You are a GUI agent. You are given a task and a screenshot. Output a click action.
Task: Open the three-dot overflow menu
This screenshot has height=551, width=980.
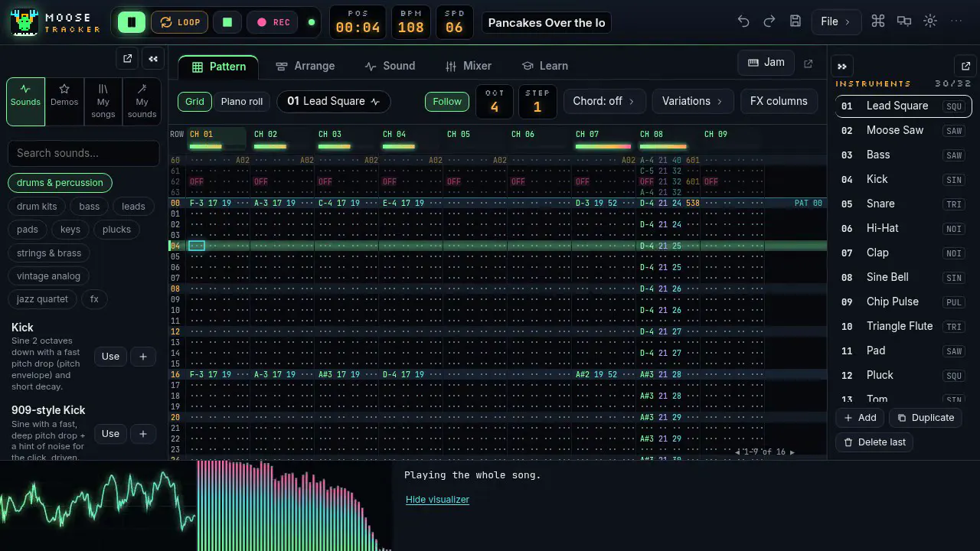(x=956, y=21)
